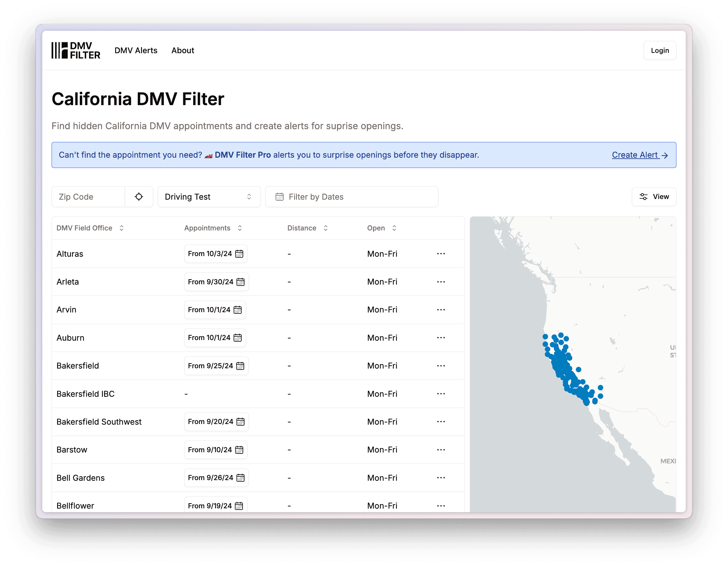
Task: Click the DMV Filter logo
Action: (76, 50)
